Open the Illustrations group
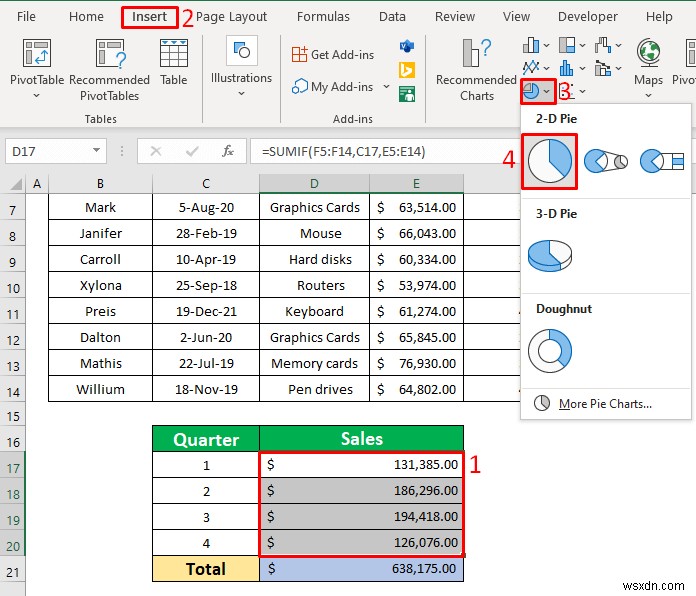This screenshot has height=596, width=696. (x=241, y=67)
